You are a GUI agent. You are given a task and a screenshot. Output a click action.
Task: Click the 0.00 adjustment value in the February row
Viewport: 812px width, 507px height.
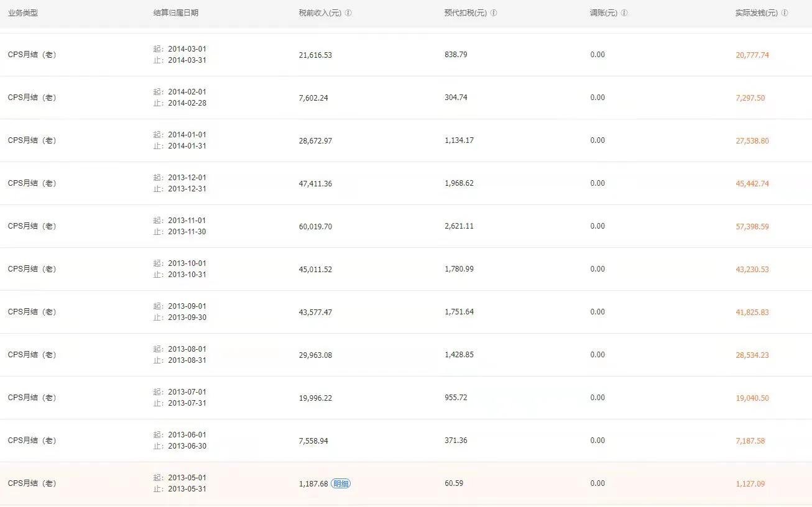click(597, 97)
